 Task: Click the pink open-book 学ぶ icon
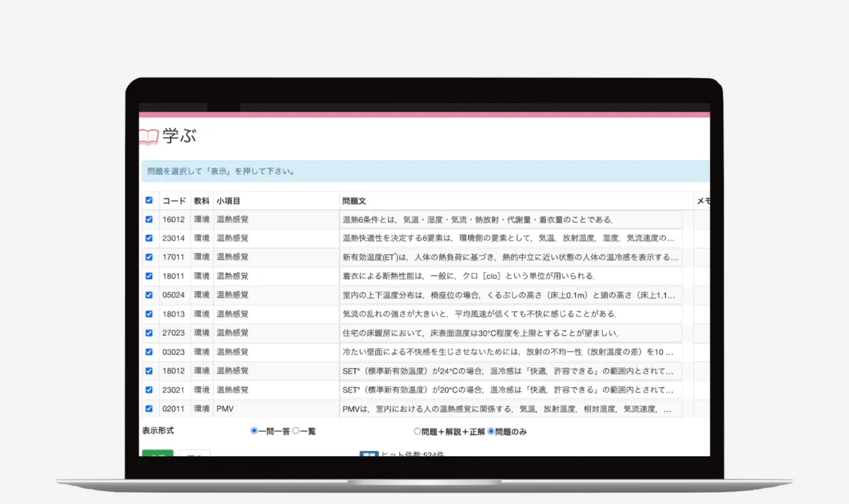(x=149, y=137)
